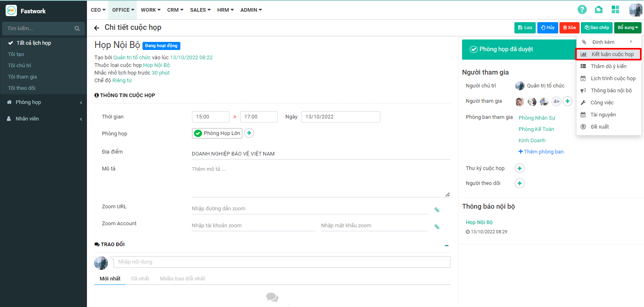Open the help question mark icon

[582, 10]
